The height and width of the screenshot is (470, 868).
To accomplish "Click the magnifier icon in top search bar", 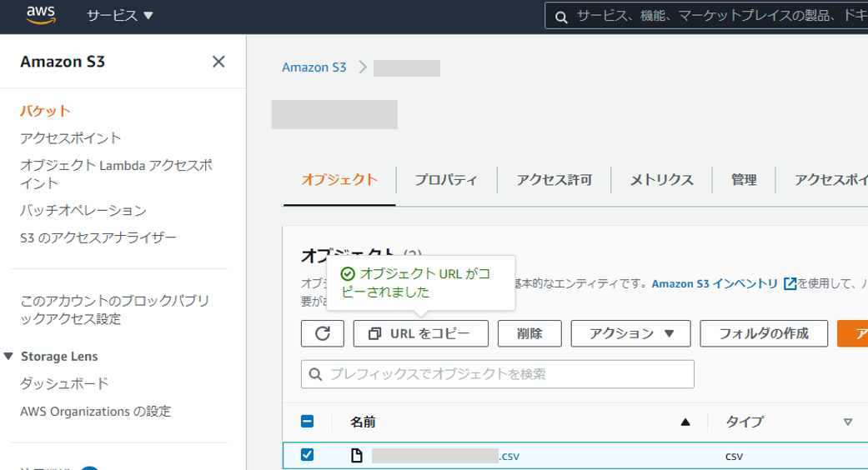I will (561, 17).
